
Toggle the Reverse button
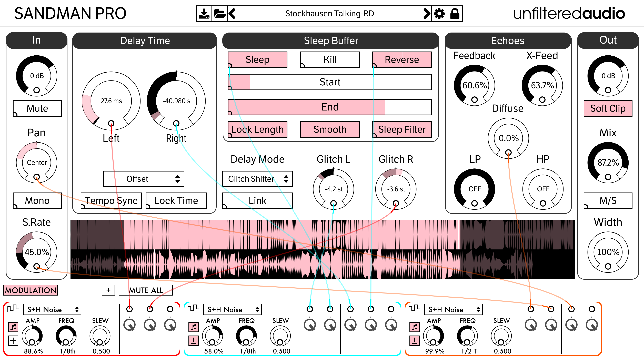point(402,60)
